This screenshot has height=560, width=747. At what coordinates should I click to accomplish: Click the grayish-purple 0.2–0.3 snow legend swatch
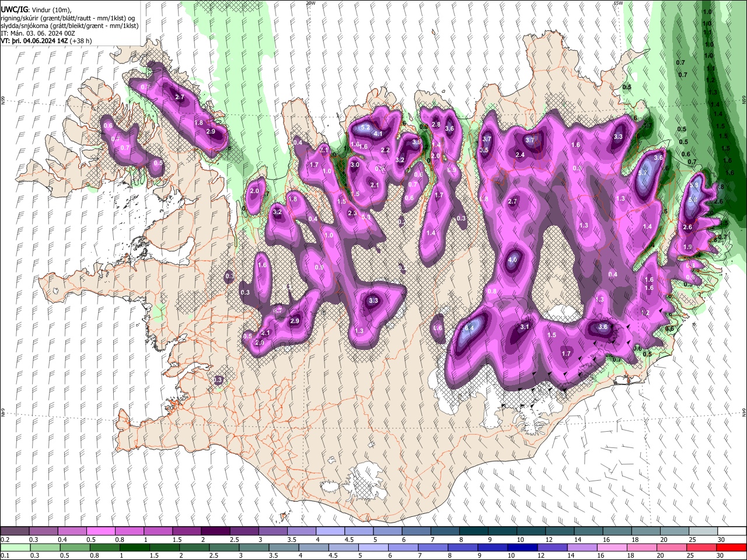15,531
